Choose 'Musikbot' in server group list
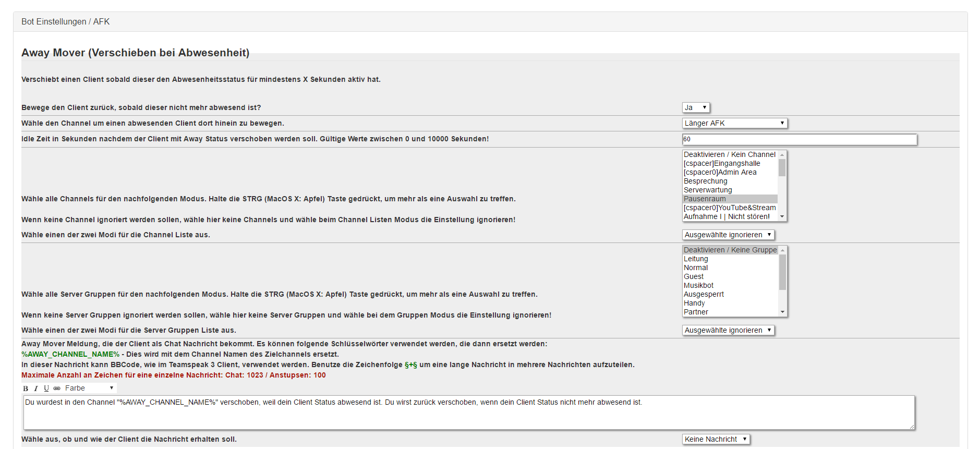980x449 pixels. (698, 285)
